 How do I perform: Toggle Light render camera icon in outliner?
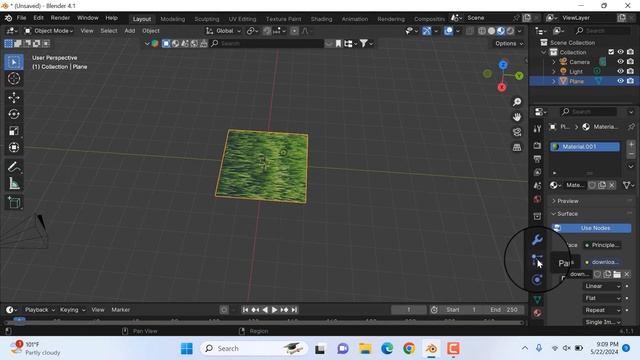point(630,71)
